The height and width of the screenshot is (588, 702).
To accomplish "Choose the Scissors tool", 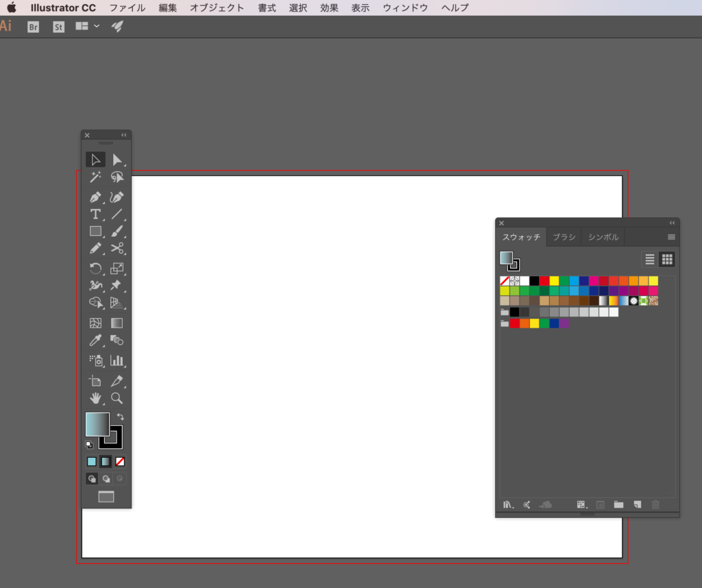I will click(117, 248).
